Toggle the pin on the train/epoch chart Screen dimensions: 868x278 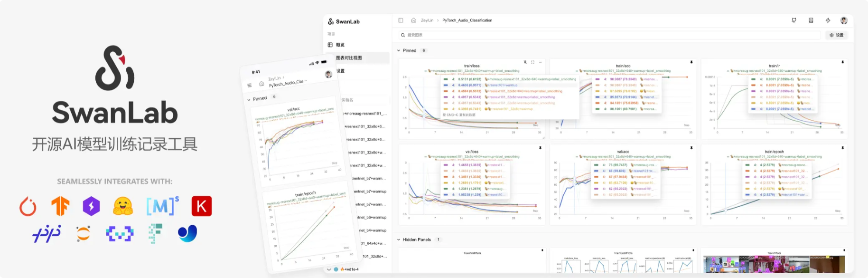[x=843, y=148]
